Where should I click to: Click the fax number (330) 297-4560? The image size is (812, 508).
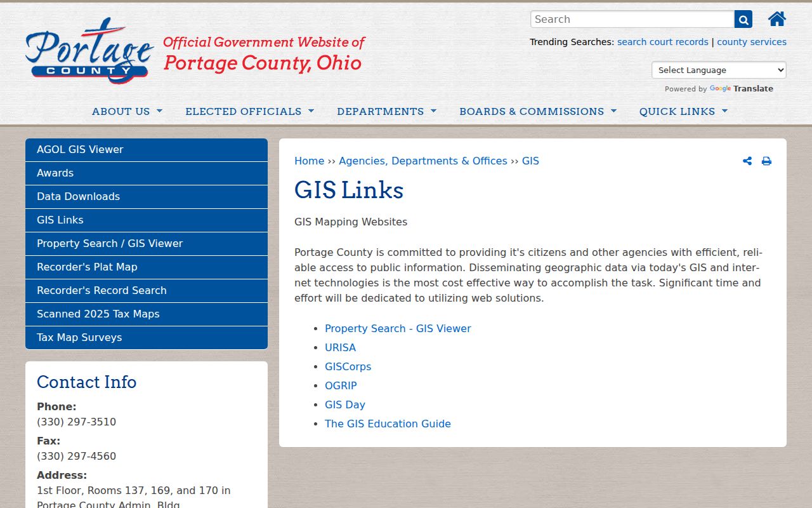[76, 457]
